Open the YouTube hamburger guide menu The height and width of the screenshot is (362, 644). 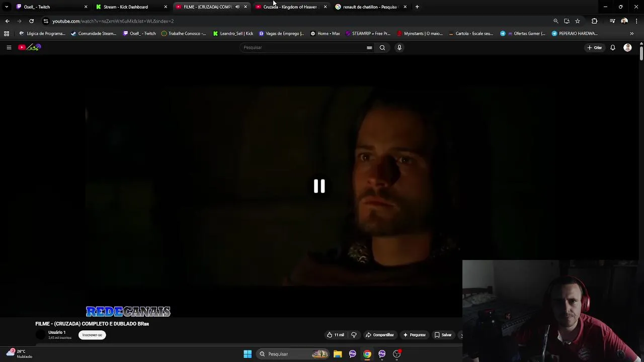(x=9, y=47)
